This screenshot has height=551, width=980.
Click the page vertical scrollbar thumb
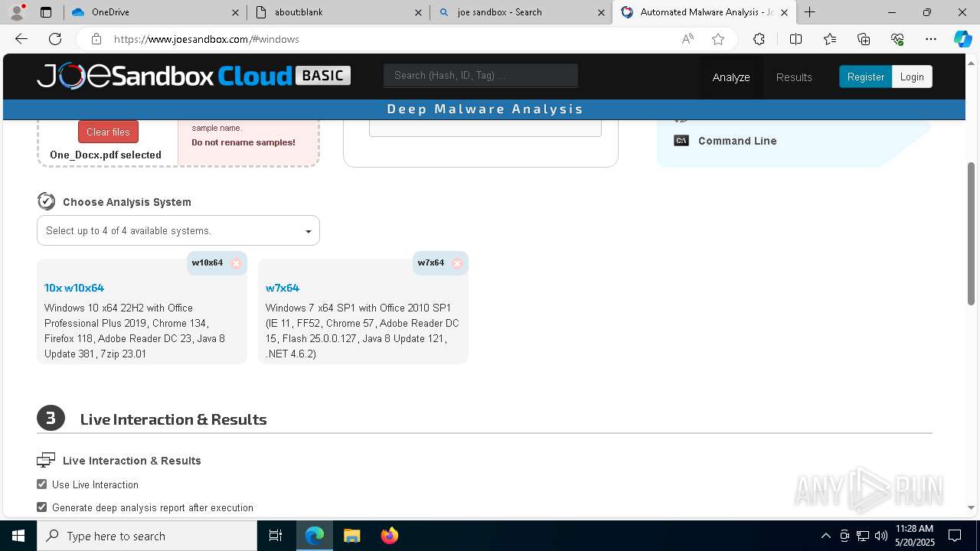tap(972, 233)
